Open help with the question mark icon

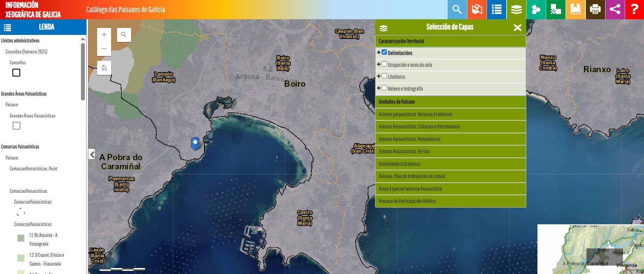click(634, 9)
